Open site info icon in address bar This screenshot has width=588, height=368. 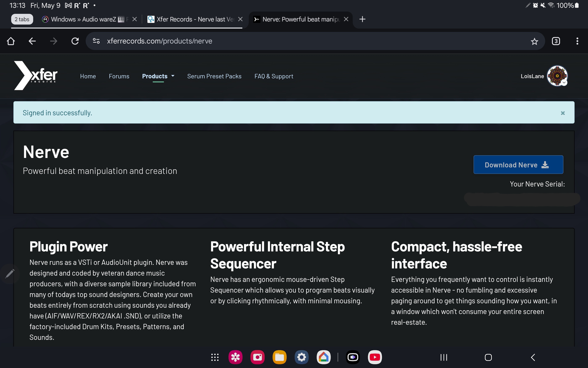click(x=96, y=41)
